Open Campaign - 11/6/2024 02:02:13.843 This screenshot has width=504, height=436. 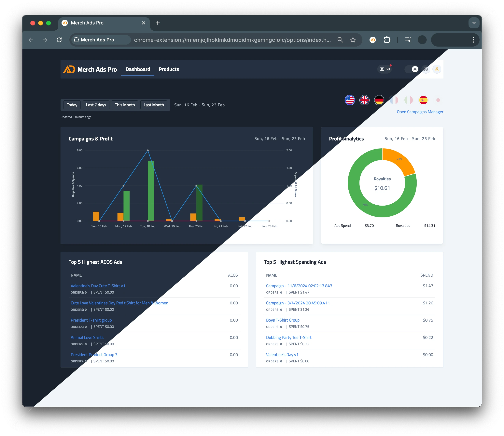pyautogui.click(x=299, y=286)
